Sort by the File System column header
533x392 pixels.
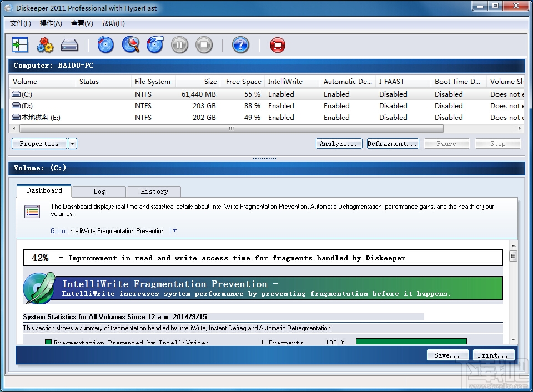pos(152,81)
